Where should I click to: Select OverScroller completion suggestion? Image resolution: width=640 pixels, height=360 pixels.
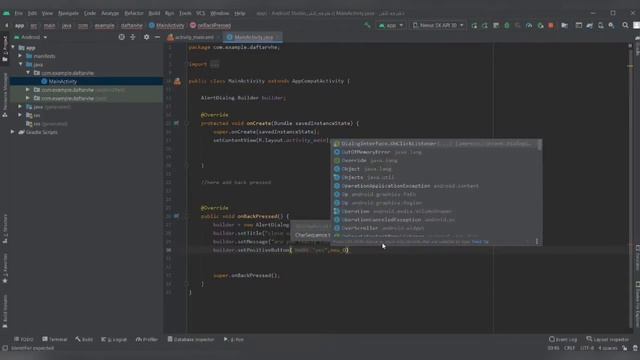[x=436, y=228]
